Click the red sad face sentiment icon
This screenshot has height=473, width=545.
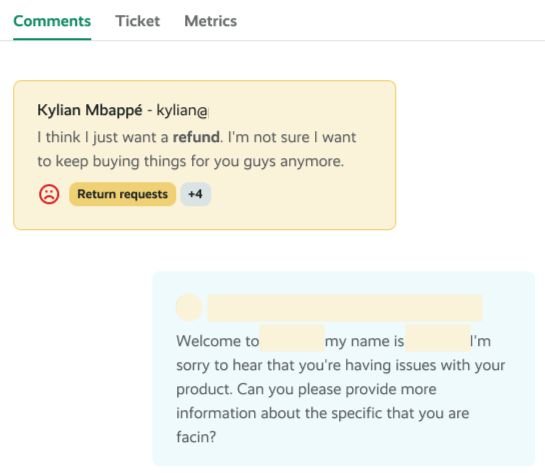(x=49, y=194)
